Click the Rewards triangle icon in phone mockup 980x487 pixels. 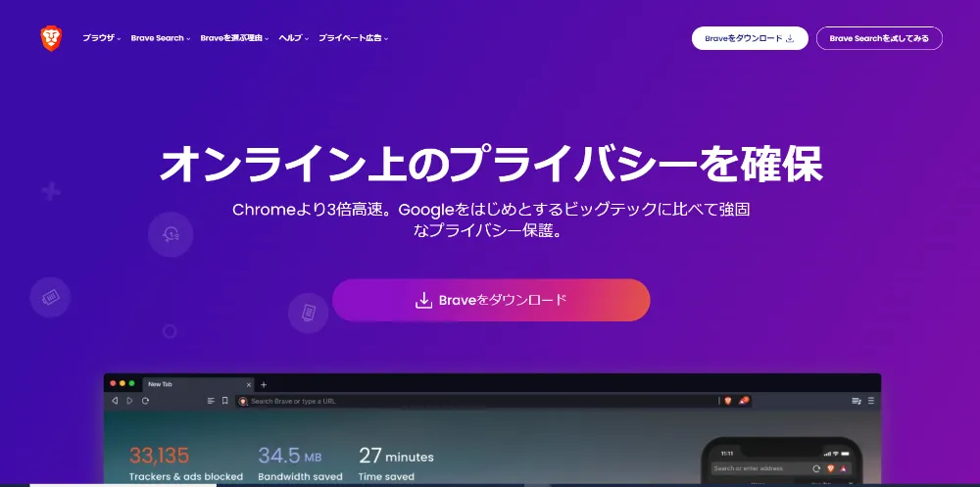pyautogui.click(x=843, y=468)
